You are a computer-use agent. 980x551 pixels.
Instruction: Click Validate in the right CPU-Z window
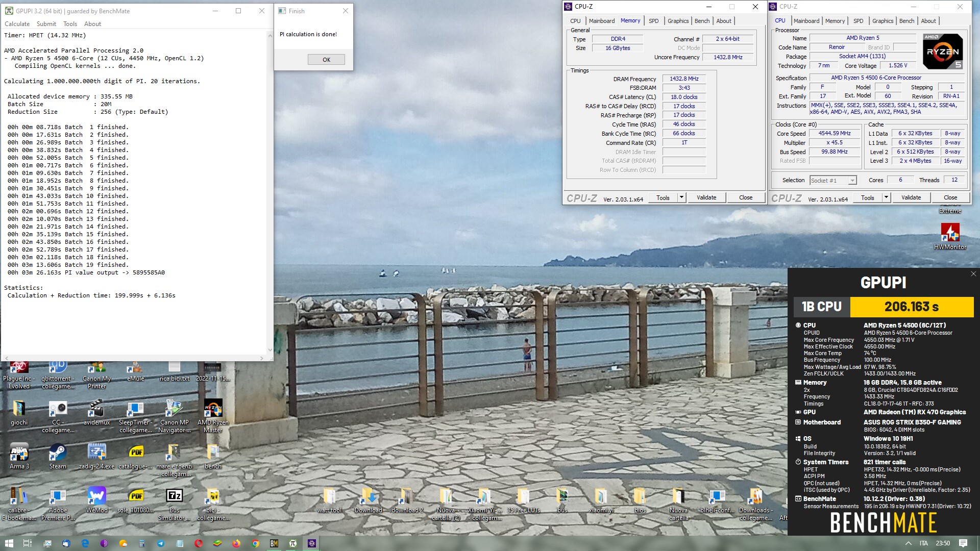click(x=911, y=197)
